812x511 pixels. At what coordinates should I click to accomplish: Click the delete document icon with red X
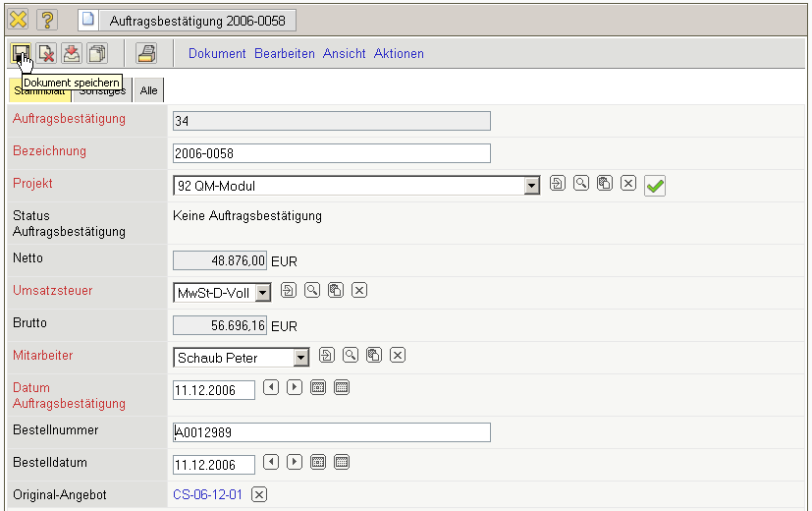[x=45, y=53]
